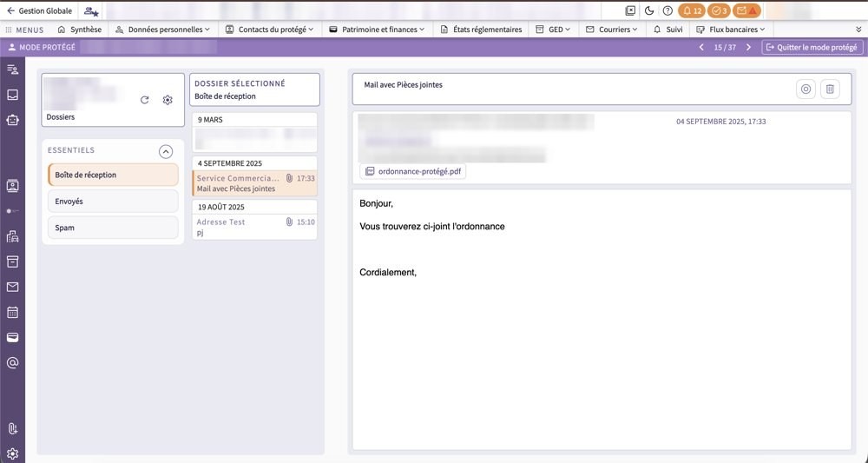Open the building and car assets sidebar icon
Screen dimensions: 868x463
pos(12,236)
